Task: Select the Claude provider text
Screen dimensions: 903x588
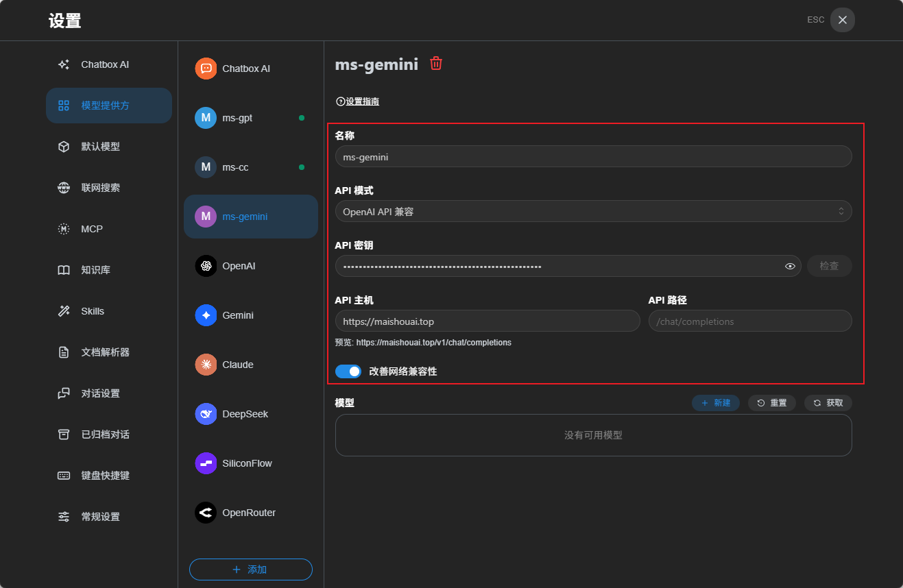Action: tap(238, 365)
